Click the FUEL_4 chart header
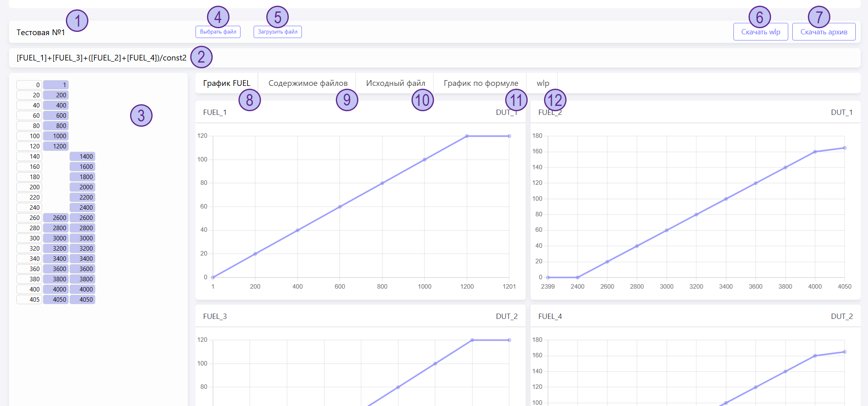868x406 pixels. (550, 316)
